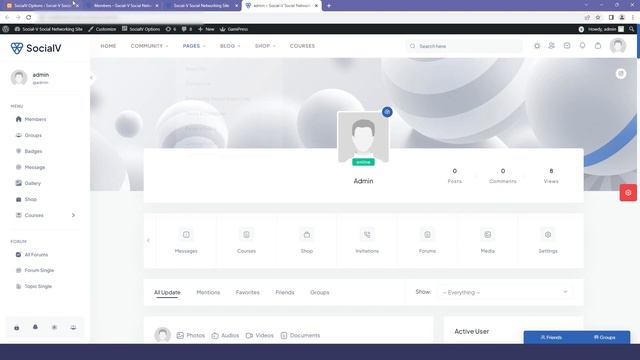Open the red customizer gear button
The width and height of the screenshot is (640, 360).
[x=628, y=193]
